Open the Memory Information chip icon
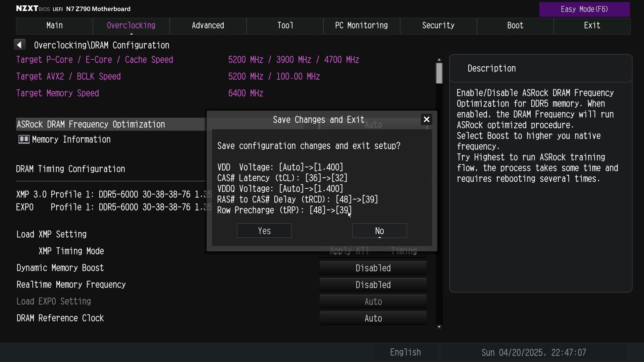 pos(24,140)
